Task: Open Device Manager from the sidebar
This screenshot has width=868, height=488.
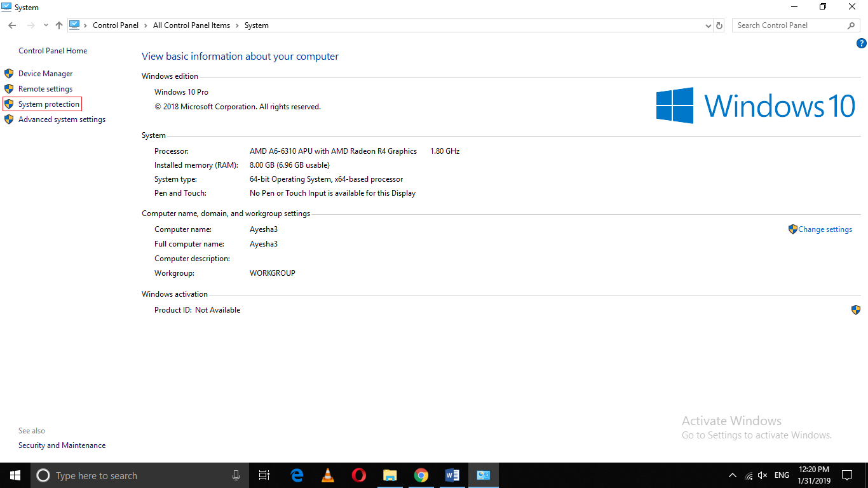Action: [x=45, y=73]
